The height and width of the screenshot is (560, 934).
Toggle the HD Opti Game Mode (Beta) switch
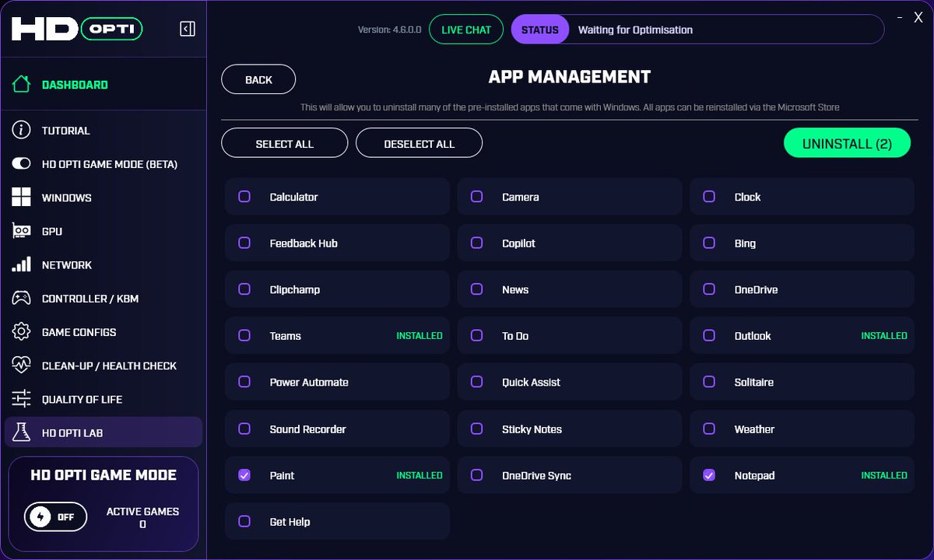tap(21, 164)
